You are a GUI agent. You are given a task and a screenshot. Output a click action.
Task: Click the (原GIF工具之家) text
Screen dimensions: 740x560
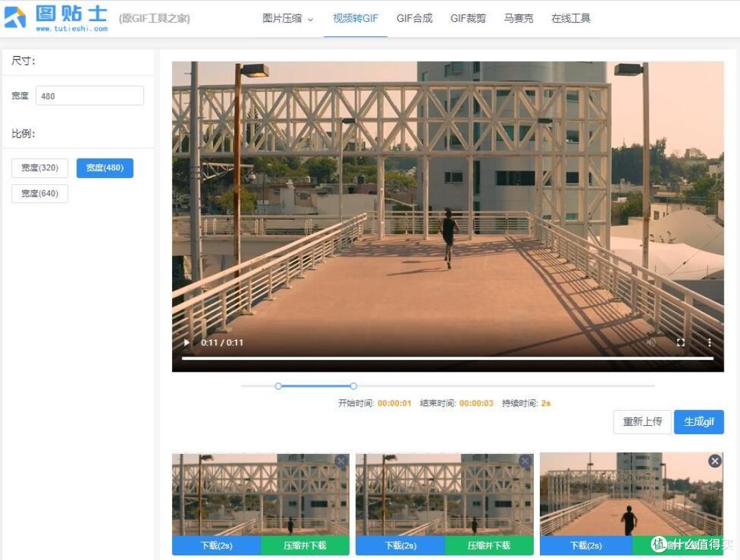coord(154,18)
